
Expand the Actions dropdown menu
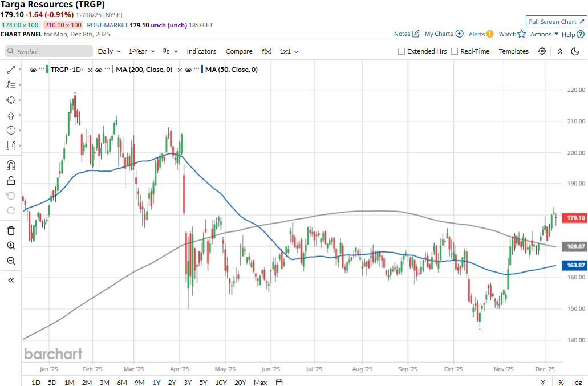(544, 34)
